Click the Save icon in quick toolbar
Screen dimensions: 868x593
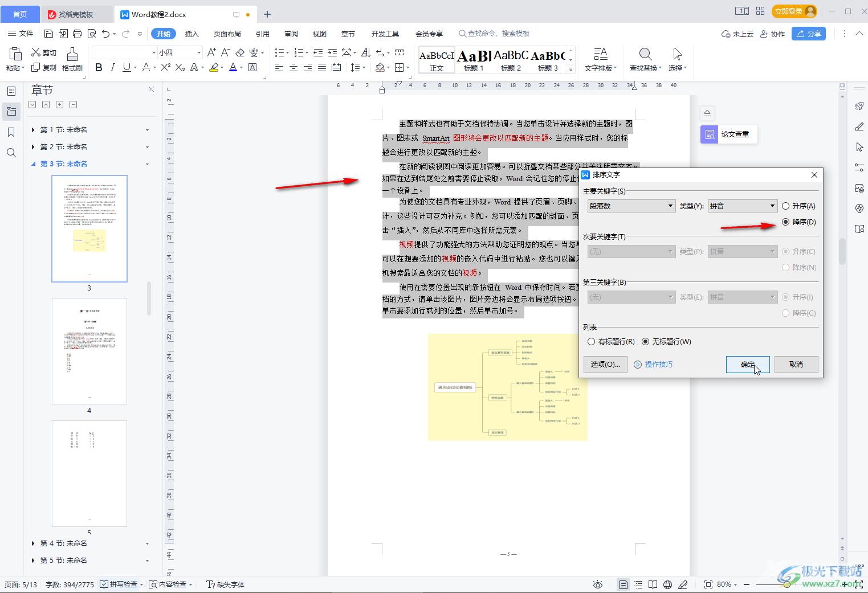tap(48, 34)
